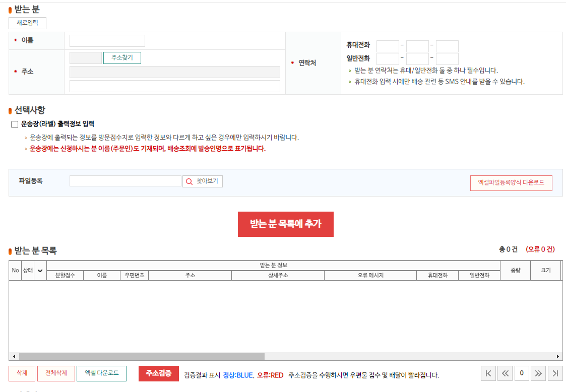Open address lookup via 주소찾기 button

[122, 57]
